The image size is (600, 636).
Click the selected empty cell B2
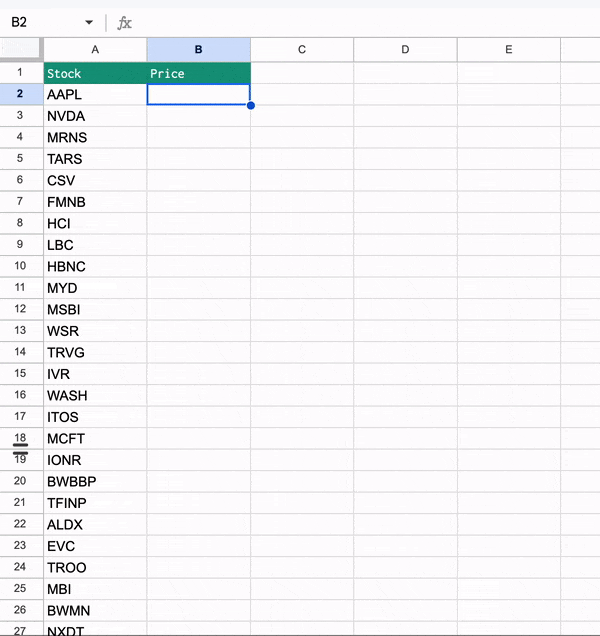[198, 95]
